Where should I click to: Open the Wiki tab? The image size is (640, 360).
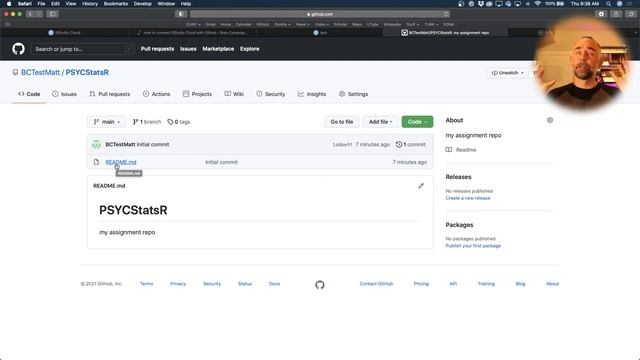pyautogui.click(x=234, y=94)
